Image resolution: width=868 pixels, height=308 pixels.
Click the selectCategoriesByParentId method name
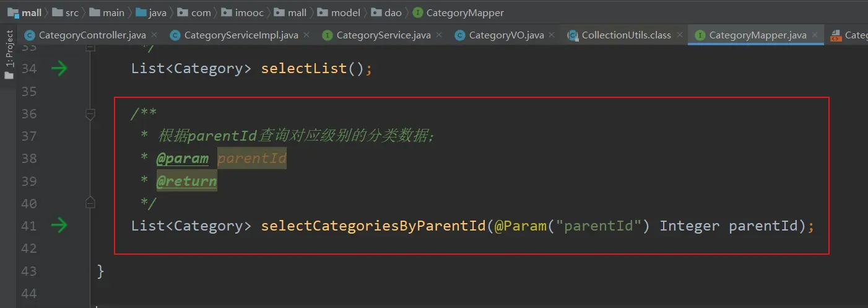click(x=373, y=226)
